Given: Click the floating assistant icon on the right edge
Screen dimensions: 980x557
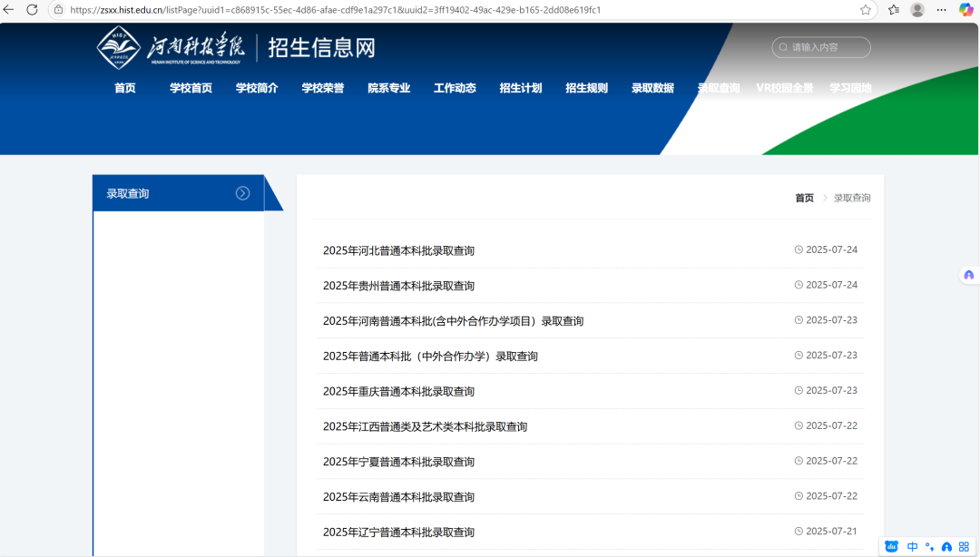Looking at the screenshot, I should [x=969, y=274].
